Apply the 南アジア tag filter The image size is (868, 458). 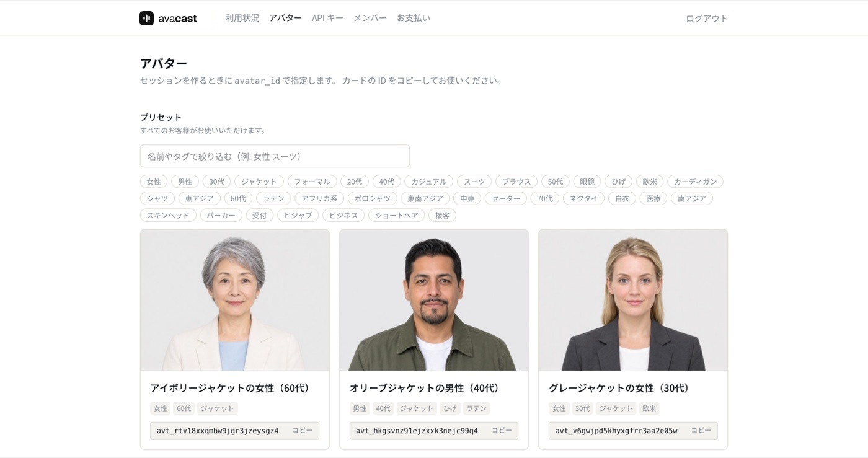point(692,198)
